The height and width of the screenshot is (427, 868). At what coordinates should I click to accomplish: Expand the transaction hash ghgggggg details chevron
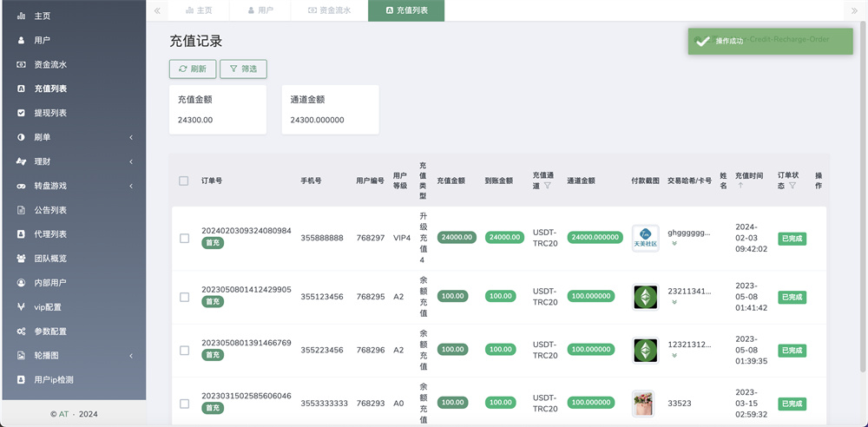[x=674, y=244]
